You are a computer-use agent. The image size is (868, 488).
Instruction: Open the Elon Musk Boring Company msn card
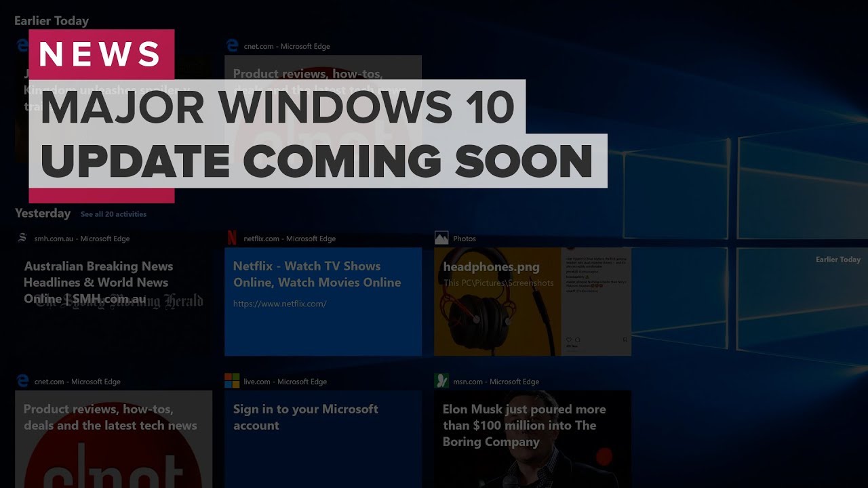[x=532, y=439]
